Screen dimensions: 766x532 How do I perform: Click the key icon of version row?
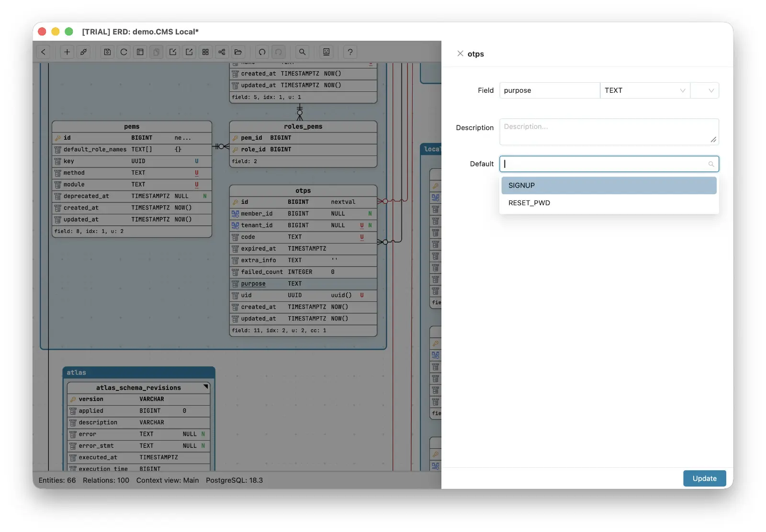[73, 399]
